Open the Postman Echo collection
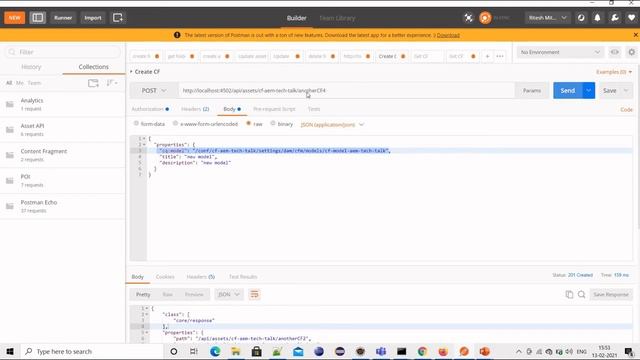Image resolution: width=640 pixels, height=360 pixels. pyautogui.click(x=63, y=206)
